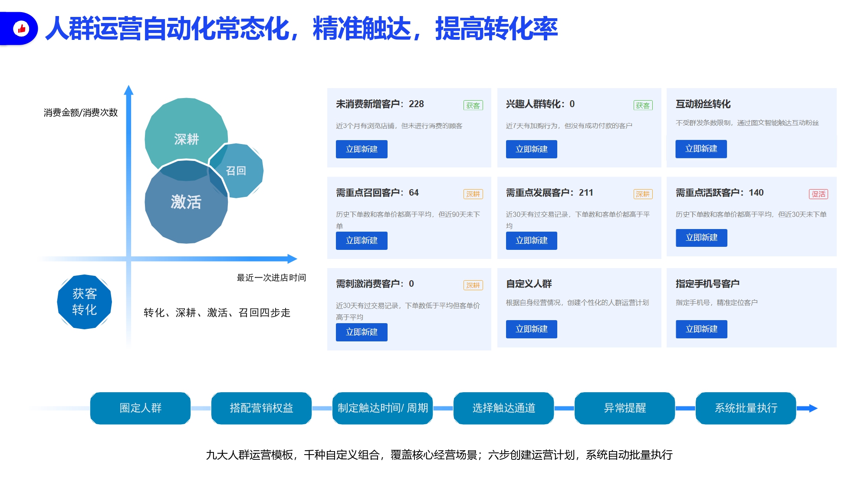Click the 圈定人群 step
Viewport: 868px width, 488px height.
140,408
